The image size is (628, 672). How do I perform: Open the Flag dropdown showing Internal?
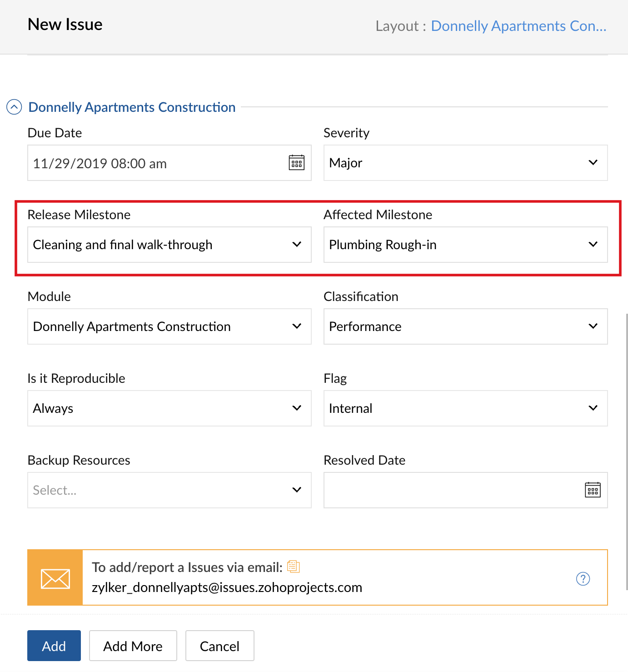pyautogui.click(x=465, y=408)
